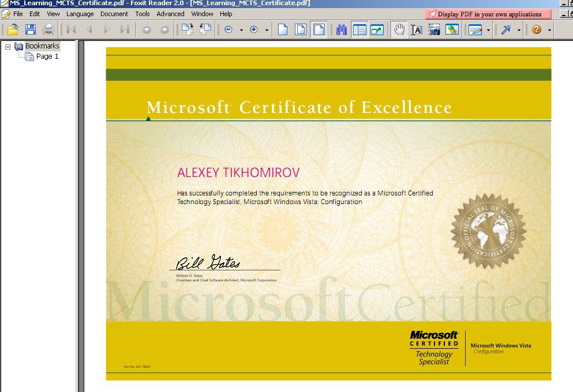Open Find using the binoculars icon

pyautogui.click(x=341, y=29)
